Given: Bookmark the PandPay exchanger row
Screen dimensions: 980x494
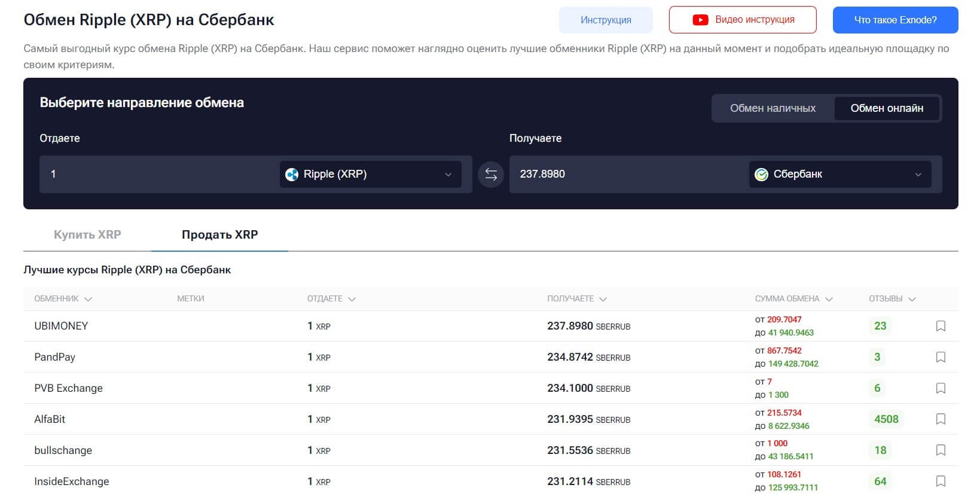Looking at the screenshot, I should (x=940, y=357).
